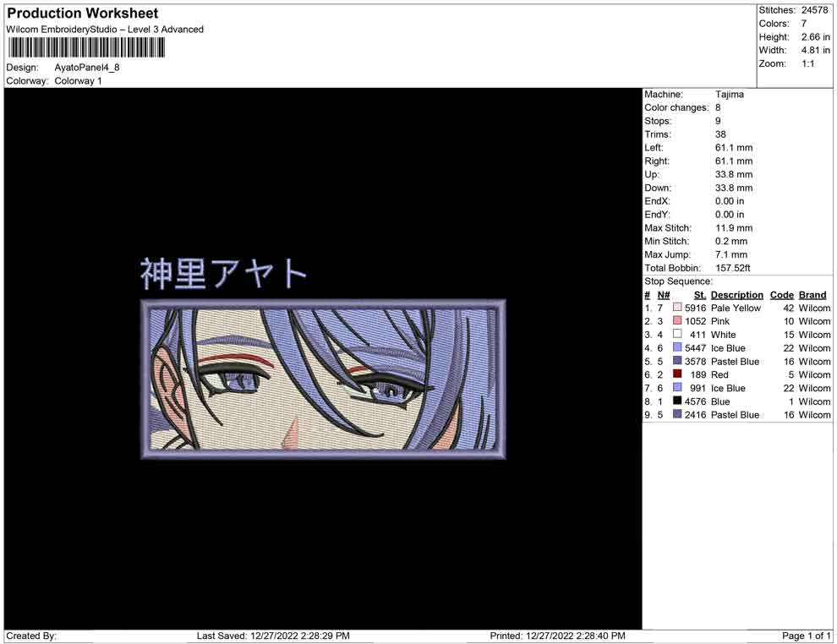Click the N# column header

click(664, 295)
